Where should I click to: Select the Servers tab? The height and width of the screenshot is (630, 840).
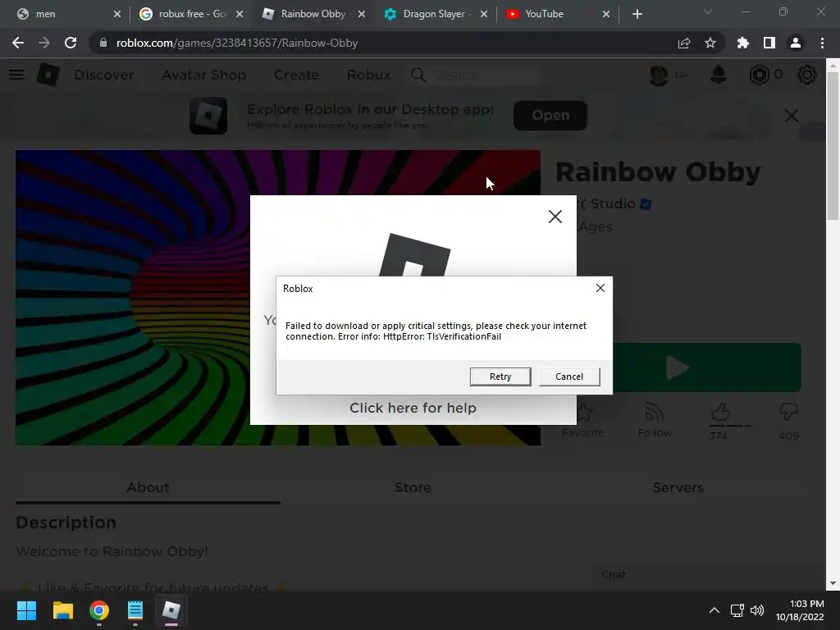(678, 487)
